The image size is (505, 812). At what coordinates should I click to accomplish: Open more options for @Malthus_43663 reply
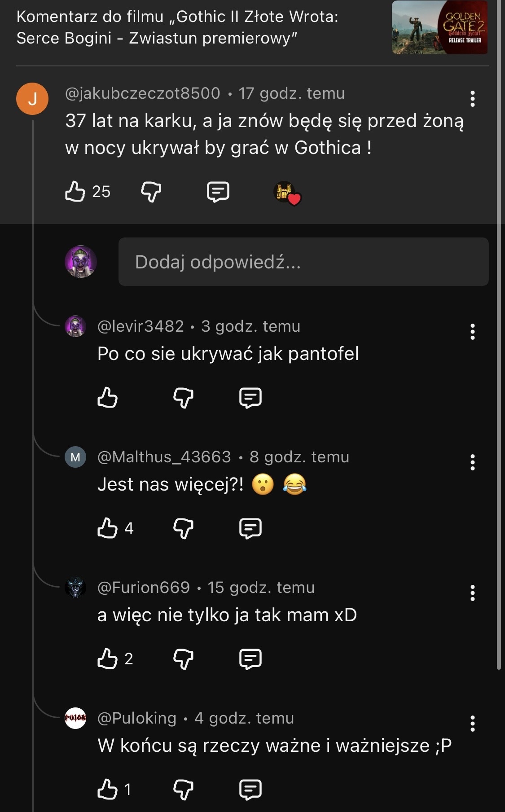pyautogui.click(x=472, y=462)
